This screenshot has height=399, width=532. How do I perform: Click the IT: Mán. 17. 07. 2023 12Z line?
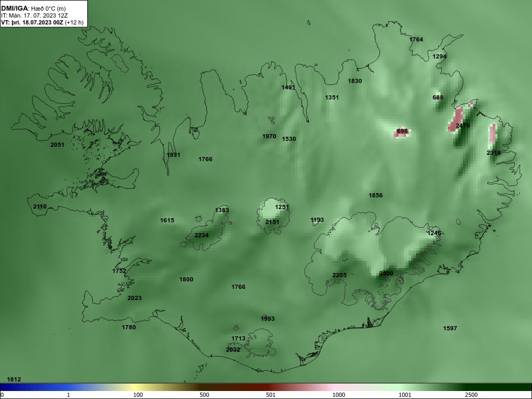click(x=34, y=15)
